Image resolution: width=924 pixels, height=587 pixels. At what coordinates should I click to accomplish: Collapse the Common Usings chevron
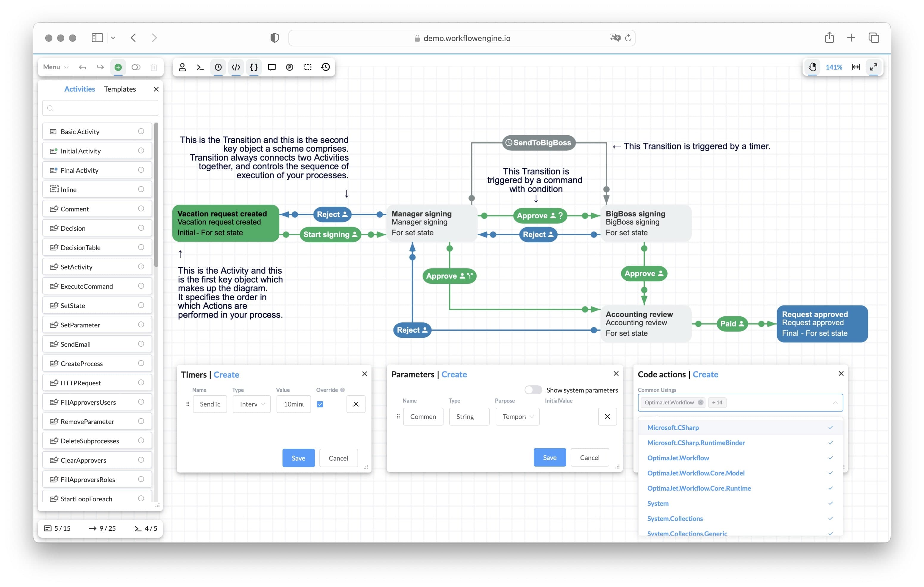(835, 403)
